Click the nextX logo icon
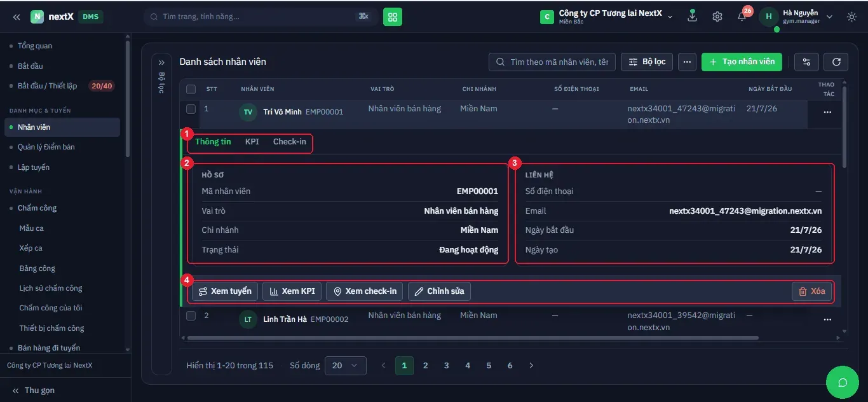Image resolution: width=868 pixels, height=402 pixels. click(x=37, y=17)
